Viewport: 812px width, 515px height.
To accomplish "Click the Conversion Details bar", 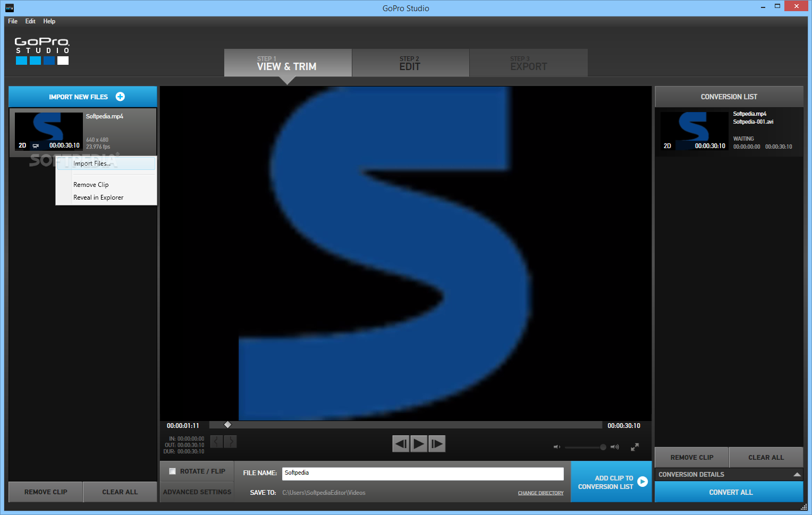I will point(729,475).
